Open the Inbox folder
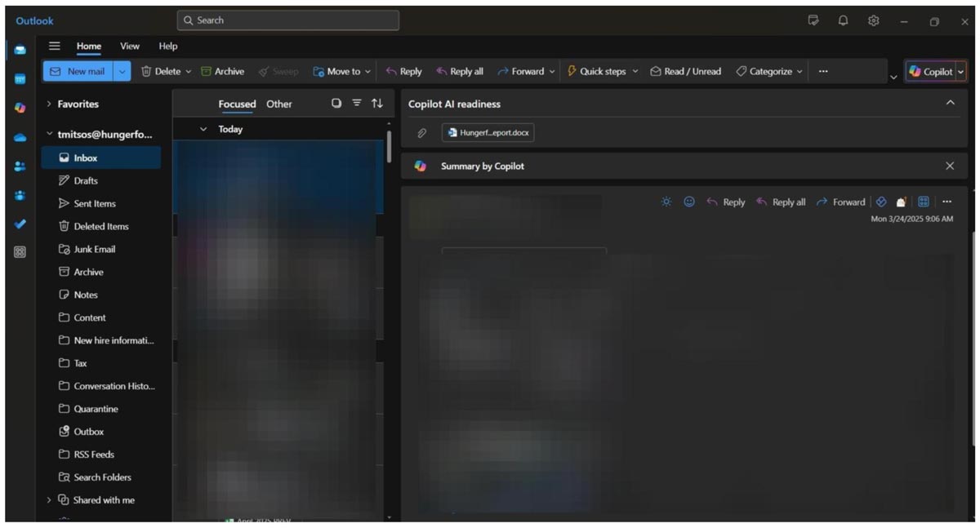 tap(101, 158)
